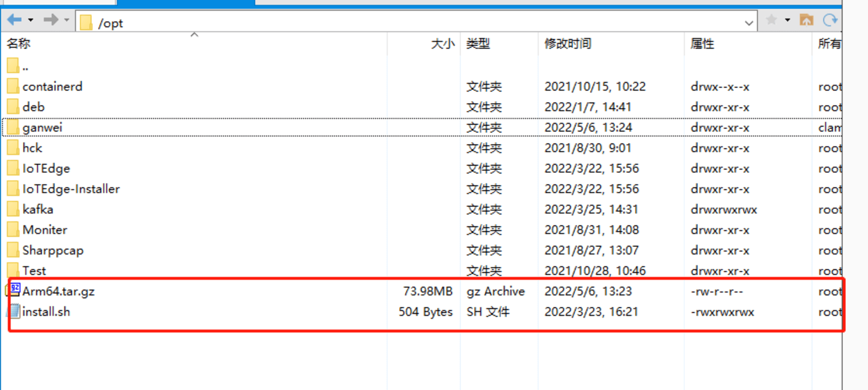Select the install.sh file name
The height and width of the screenshot is (390, 868).
[x=46, y=312]
